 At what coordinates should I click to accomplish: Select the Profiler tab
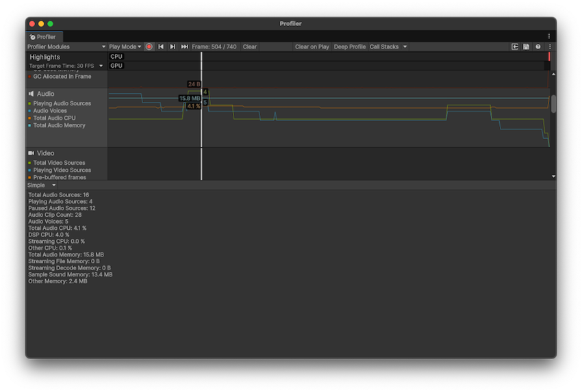[x=44, y=36]
